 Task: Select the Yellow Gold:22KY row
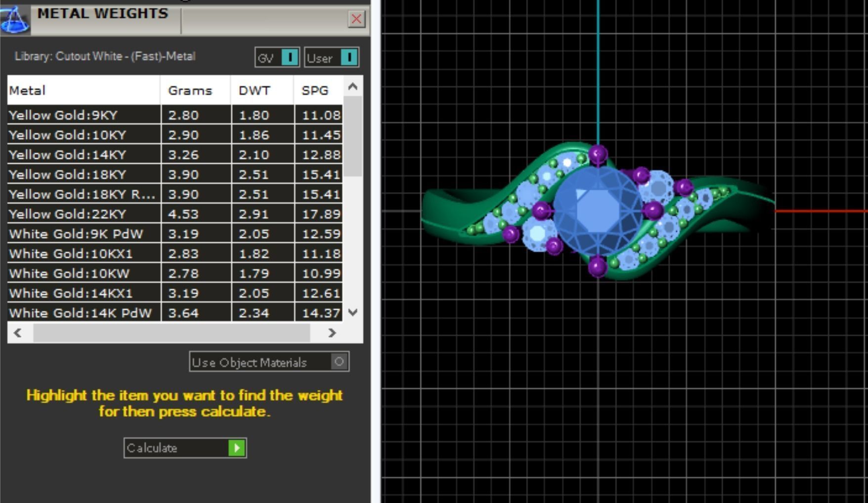tap(175, 214)
